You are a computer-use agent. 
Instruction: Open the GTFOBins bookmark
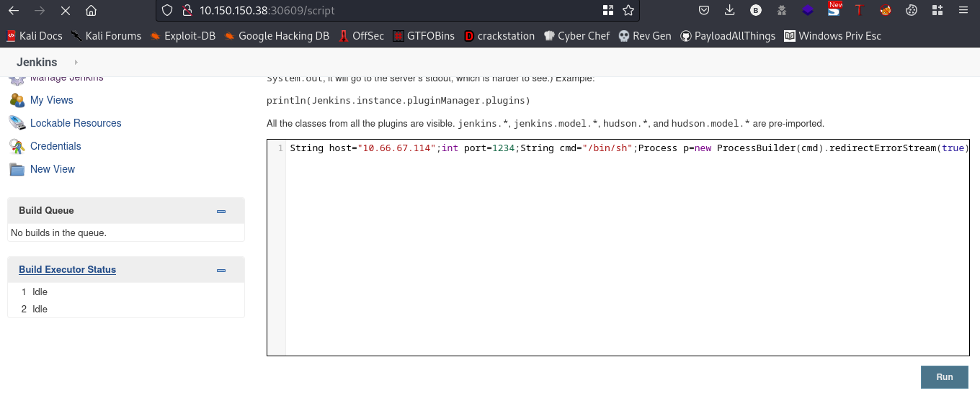pos(424,35)
